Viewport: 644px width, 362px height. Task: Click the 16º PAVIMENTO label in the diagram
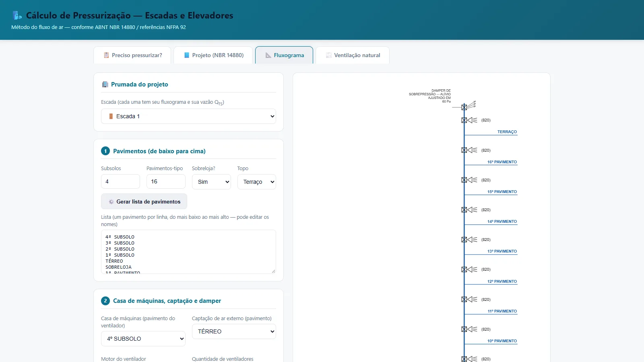(502, 162)
